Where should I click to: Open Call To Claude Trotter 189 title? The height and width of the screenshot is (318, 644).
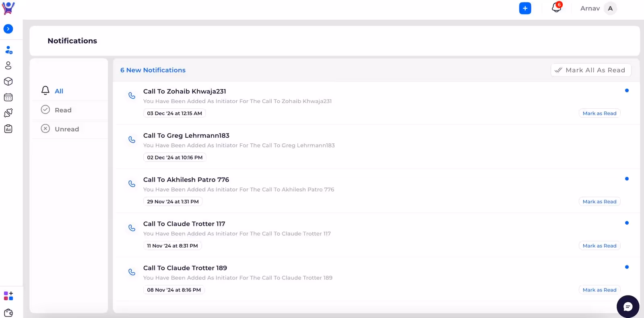(185, 268)
